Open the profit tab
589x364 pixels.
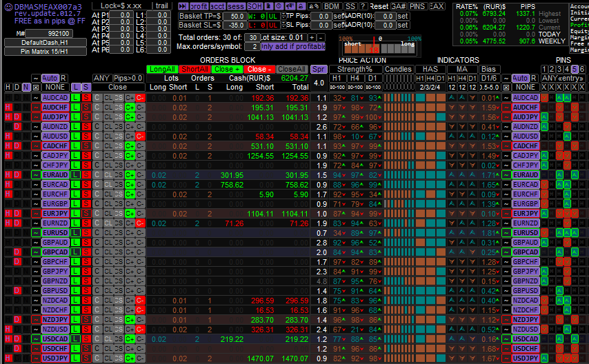[x=199, y=6]
